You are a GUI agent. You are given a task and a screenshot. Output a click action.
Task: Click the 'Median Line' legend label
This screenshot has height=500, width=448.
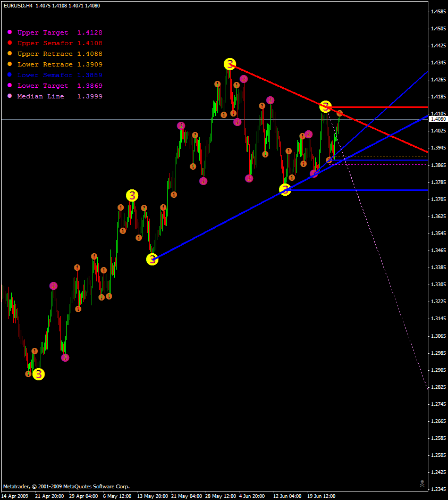(40, 96)
